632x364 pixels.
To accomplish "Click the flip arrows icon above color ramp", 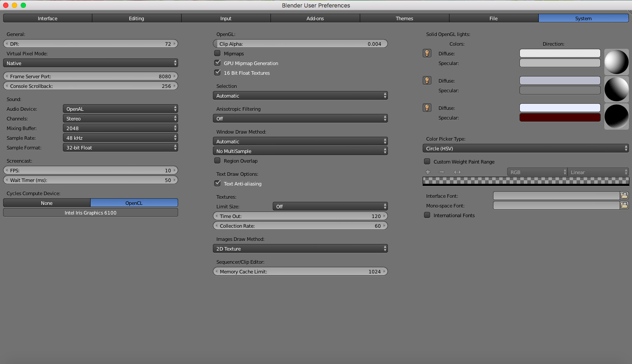I will click(457, 172).
